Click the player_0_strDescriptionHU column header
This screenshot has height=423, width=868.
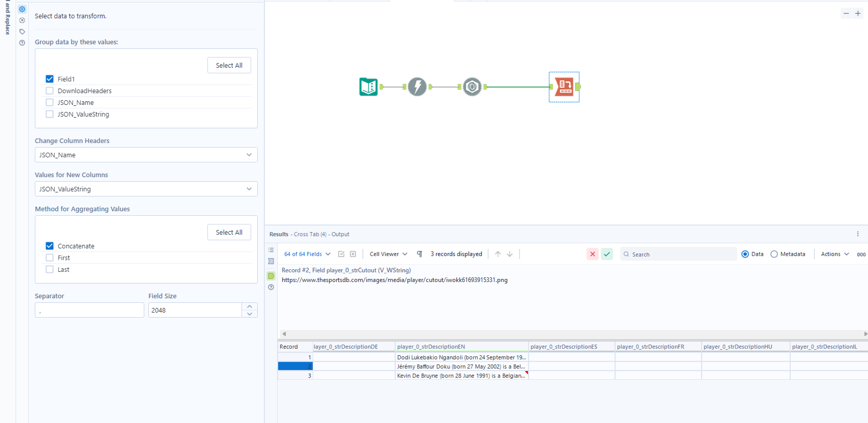746,347
